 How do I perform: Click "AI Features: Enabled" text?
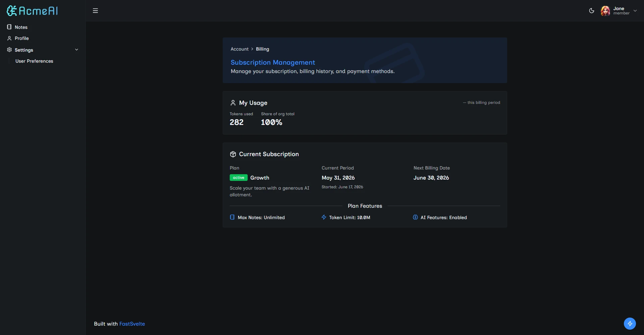[444, 217]
